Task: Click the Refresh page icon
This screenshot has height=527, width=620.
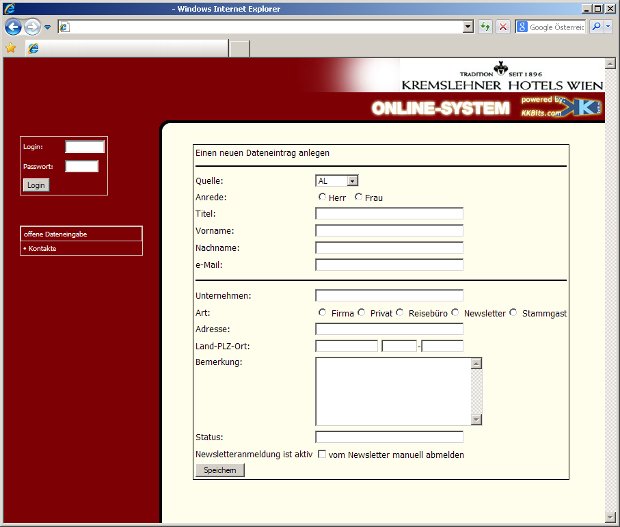Action: pyautogui.click(x=485, y=27)
